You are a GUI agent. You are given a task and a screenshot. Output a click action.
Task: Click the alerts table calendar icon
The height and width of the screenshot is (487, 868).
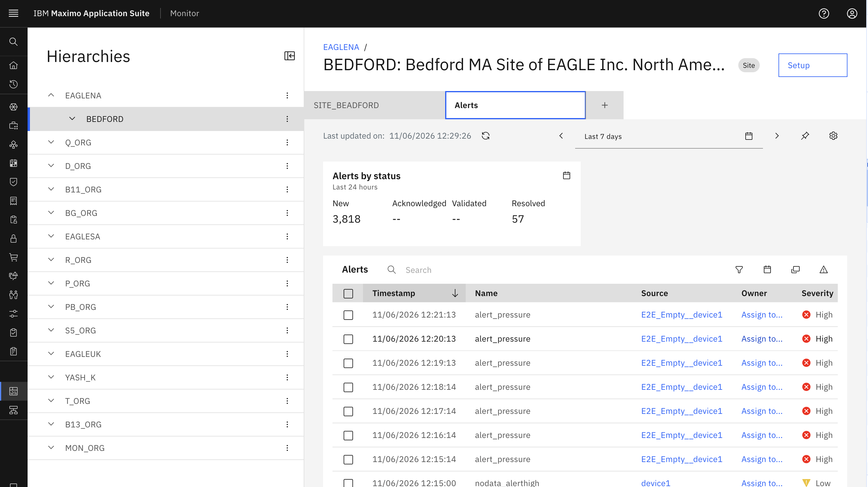(x=767, y=269)
